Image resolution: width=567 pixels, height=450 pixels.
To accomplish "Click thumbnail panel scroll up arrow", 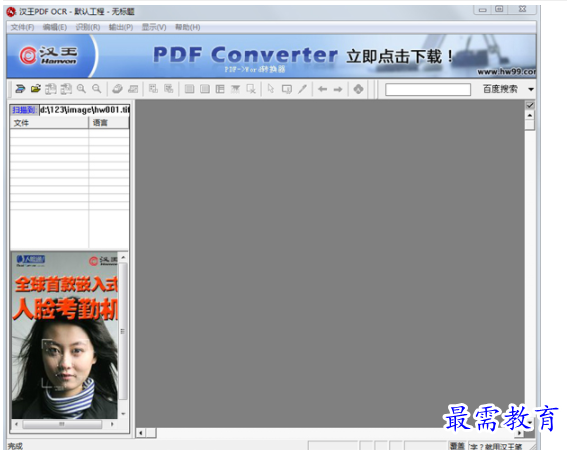I will click(x=123, y=257).
